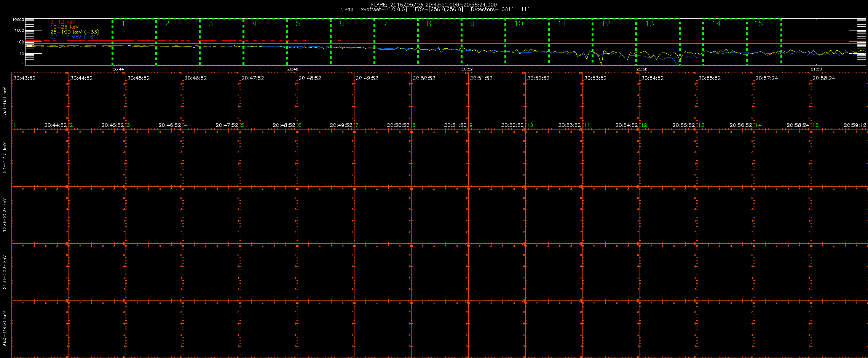Image resolution: width=868 pixels, height=358 pixels.
Task: Select the 20:56:52 panel end time label
Action: (x=741, y=125)
